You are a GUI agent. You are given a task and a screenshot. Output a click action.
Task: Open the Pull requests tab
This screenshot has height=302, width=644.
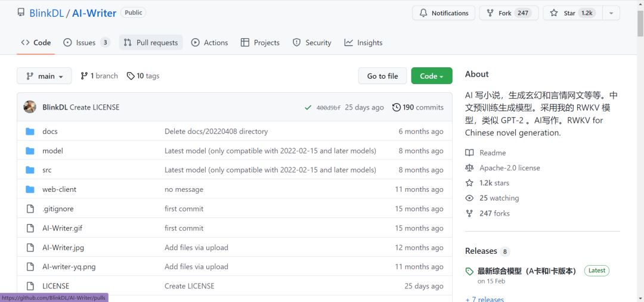[151, 43]
